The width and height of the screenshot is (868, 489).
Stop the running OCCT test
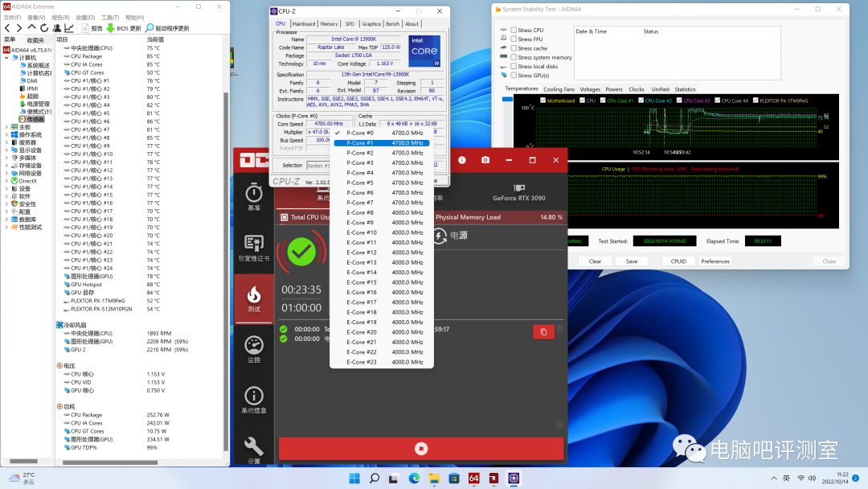(x=421, y=449)
